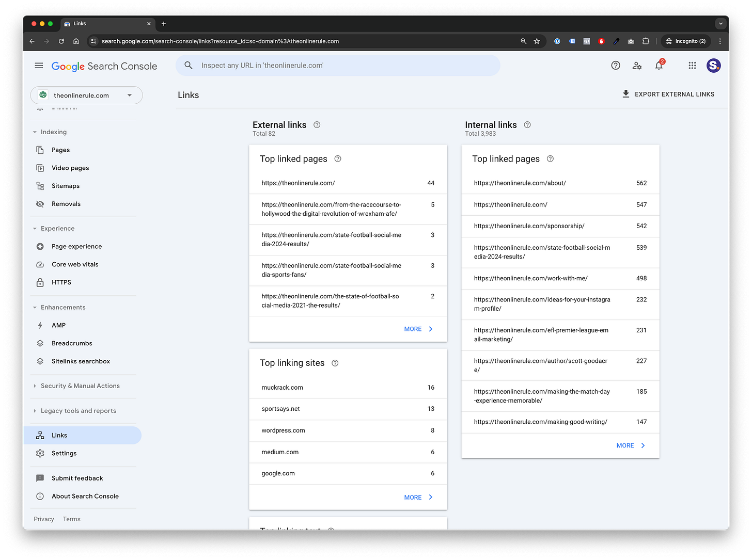Open the browser tab list dropdown

click(x=720, y=24)
